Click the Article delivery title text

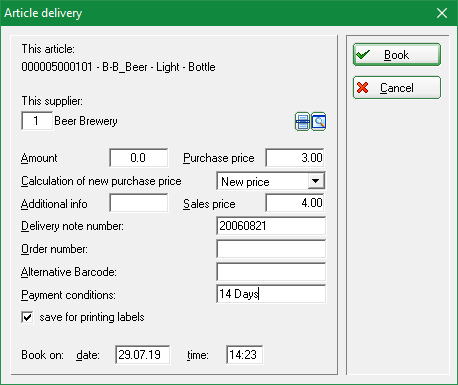coord(43,13)
